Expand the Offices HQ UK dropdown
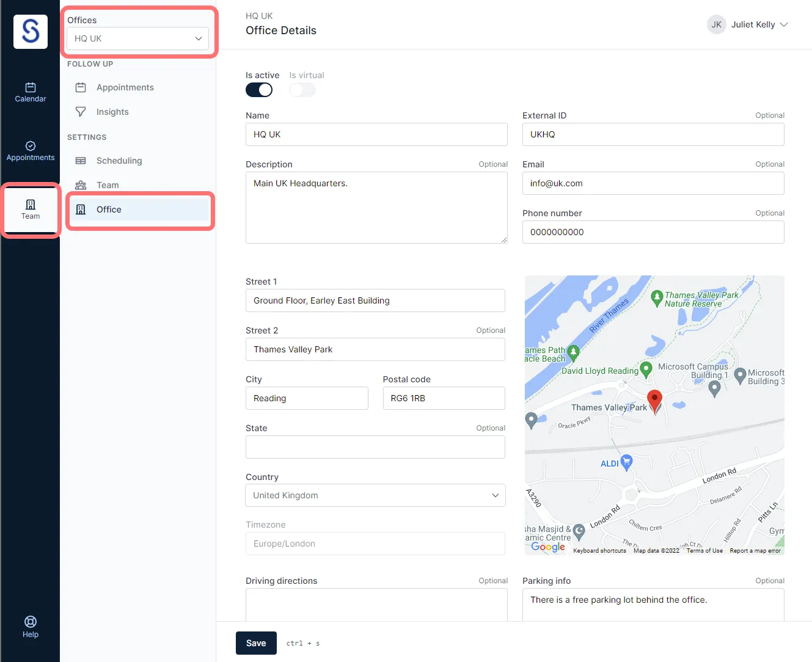812x662 pixels. [137, 38]
